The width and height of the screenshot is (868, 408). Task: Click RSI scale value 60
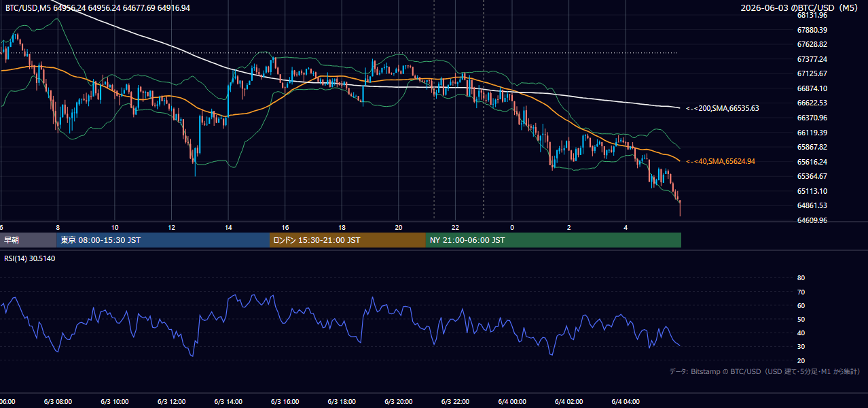point(801,305)
